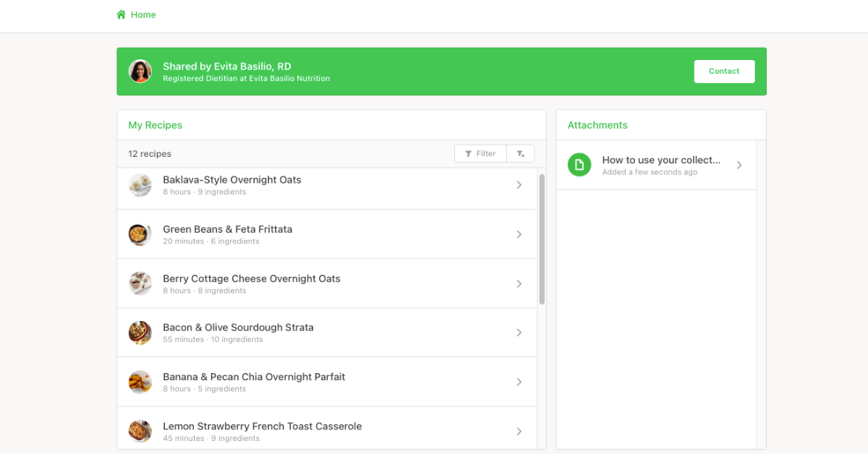
Task: Expand Bacon & Olive Sourdough Strata chevron
Action: point(519,333)
